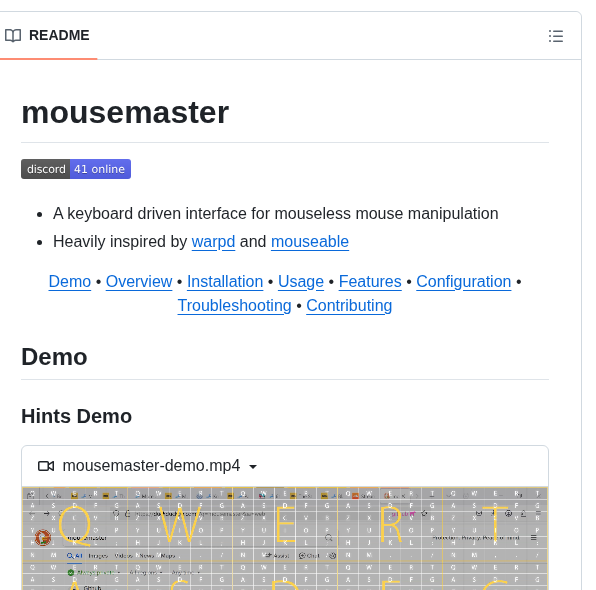Jump to the Troubleshooting section link
Screen dimensions: 596x590
[235, 306]
